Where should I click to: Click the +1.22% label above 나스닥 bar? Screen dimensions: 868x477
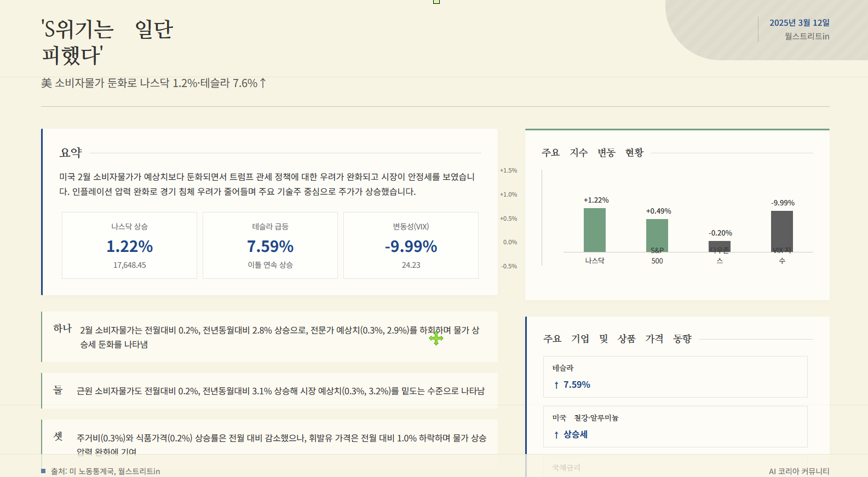tap(596, 200)
